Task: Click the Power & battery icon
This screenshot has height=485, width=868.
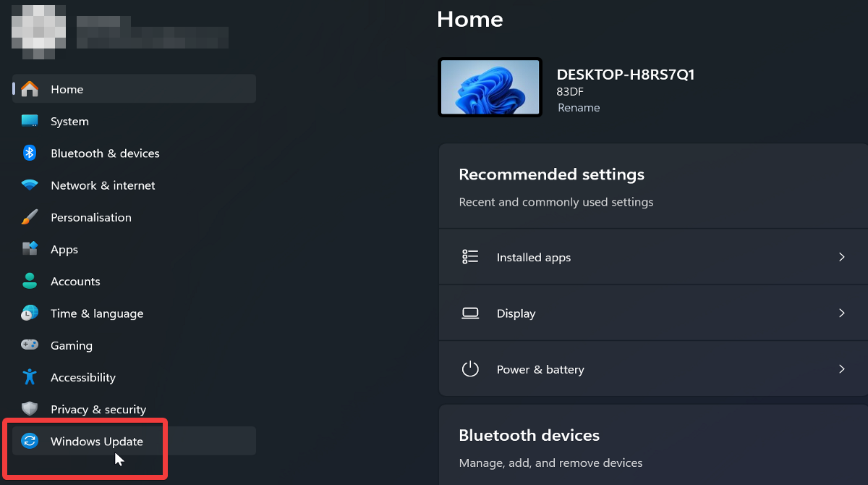Action: point(471,369)
